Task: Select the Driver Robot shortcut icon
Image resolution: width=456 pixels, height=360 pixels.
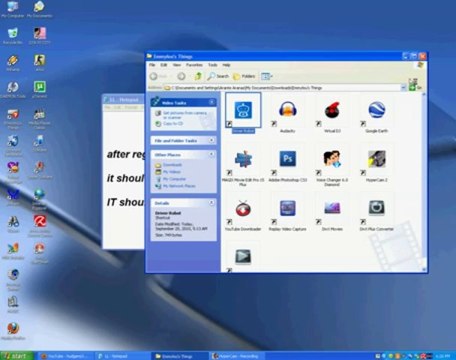Action: (x=243, y=110)
